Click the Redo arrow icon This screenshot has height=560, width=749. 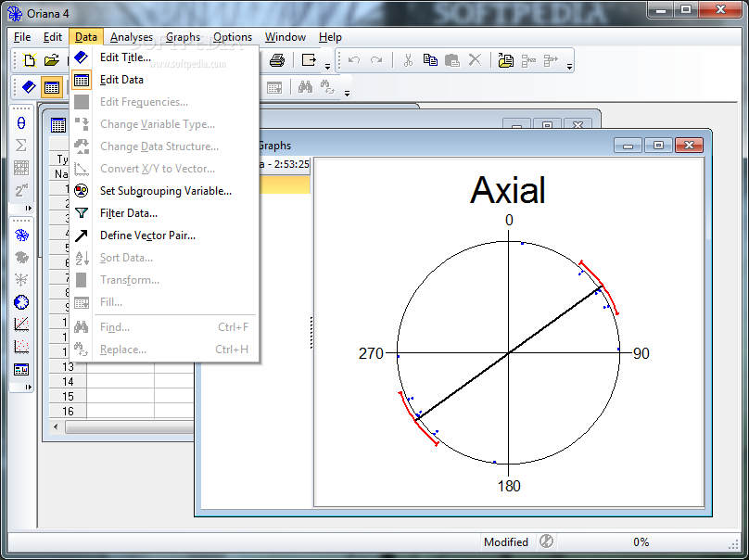point(376,60)
